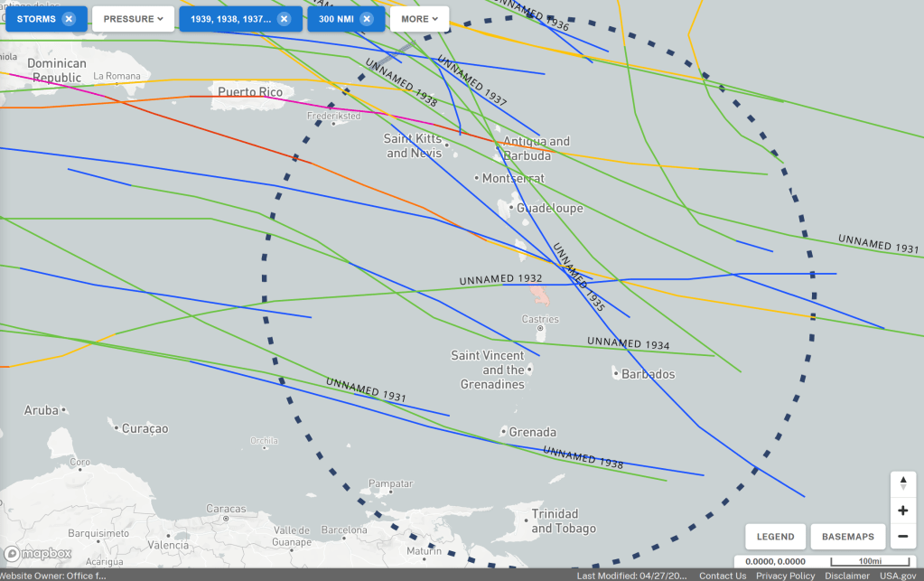Open the Contact Us link
Image resolution: width=924 pixels, height=581 pixels.
(723, 576)
